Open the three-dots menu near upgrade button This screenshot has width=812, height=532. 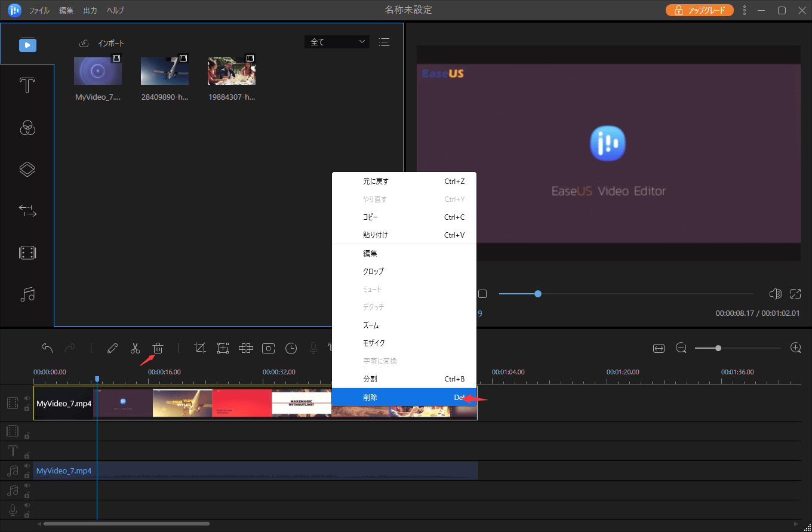click(x=745, y=10)
